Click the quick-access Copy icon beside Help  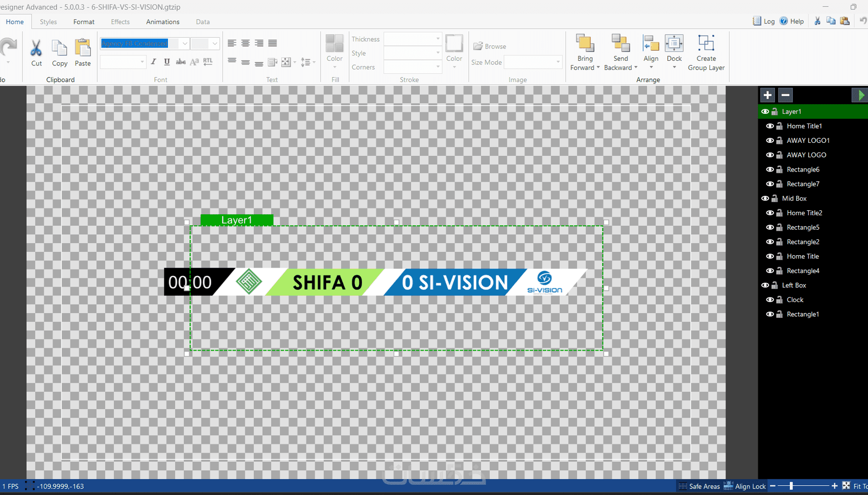click(831, 21)
